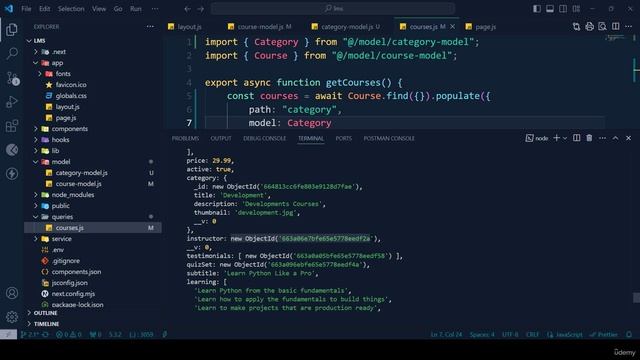Open the terminal launch profile dropdown arrow
Image resolution: width=640 pixels, height=360 pixels.
(565, 138)
